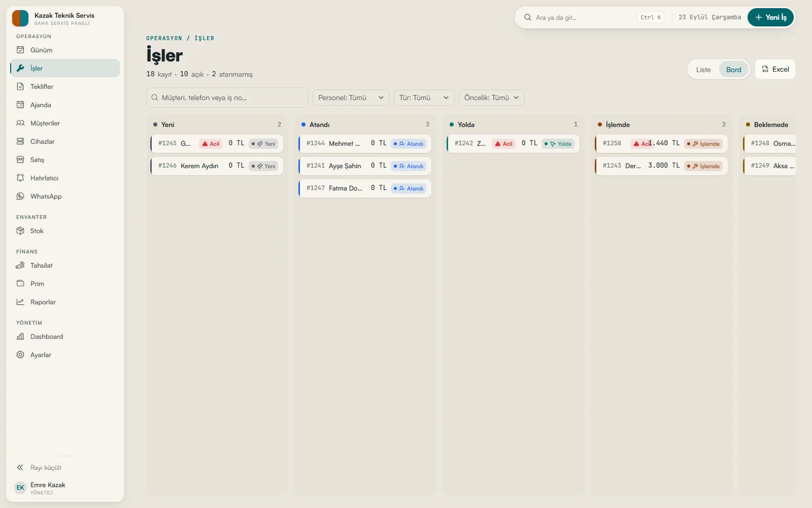This screenshot has width=812, height=508.
Task: Click Yolda status badge on job #1242
Action: [558, 144]
